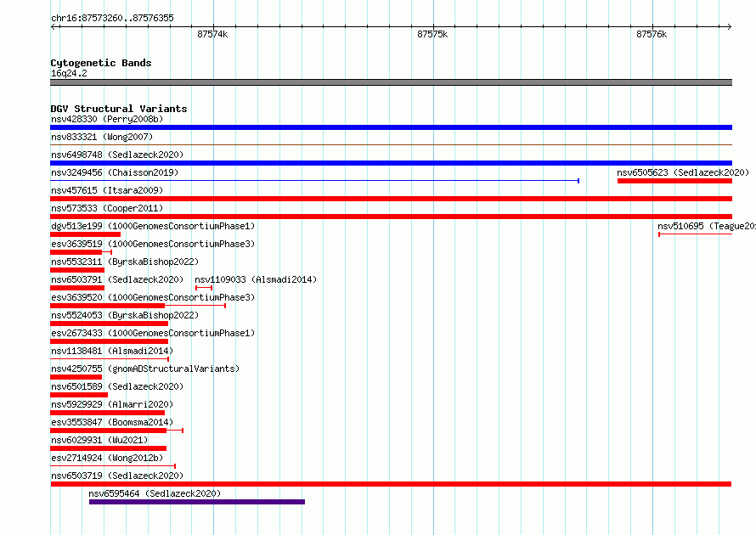Click the nsv6029931 (Wu2021) label
The width and height of the screenshot is (756, 535).
[x=99, y=440]
